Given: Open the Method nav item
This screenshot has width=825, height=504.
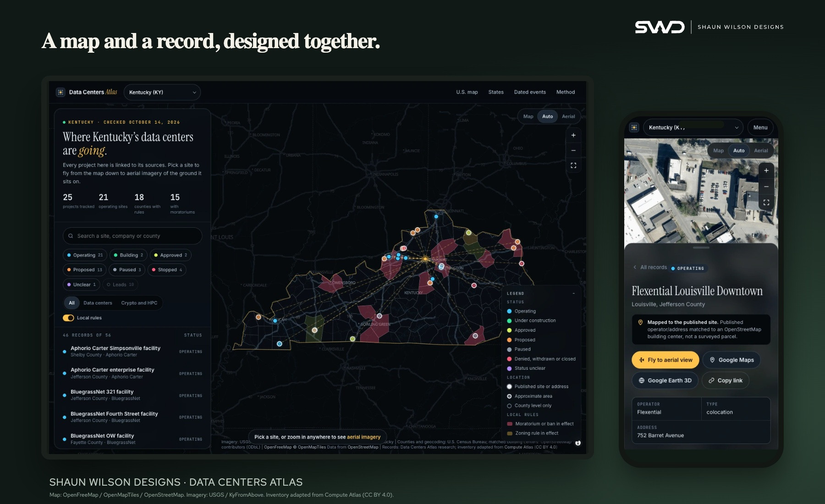Looking at the screenshot, I should [x=566, y=92].
